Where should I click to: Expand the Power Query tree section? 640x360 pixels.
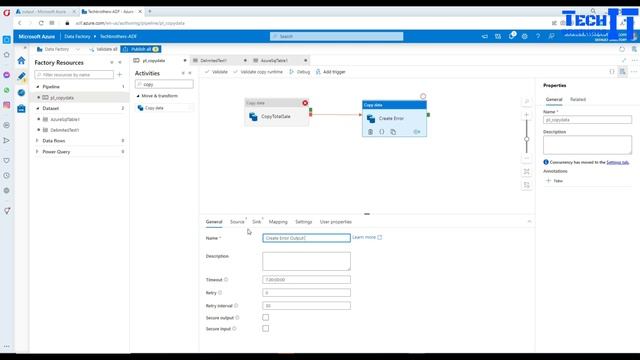(x=37, y=151)
